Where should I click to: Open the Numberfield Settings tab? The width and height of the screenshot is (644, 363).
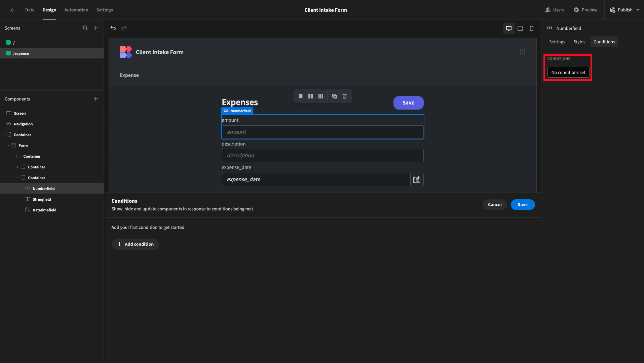(x=557, y=42)
